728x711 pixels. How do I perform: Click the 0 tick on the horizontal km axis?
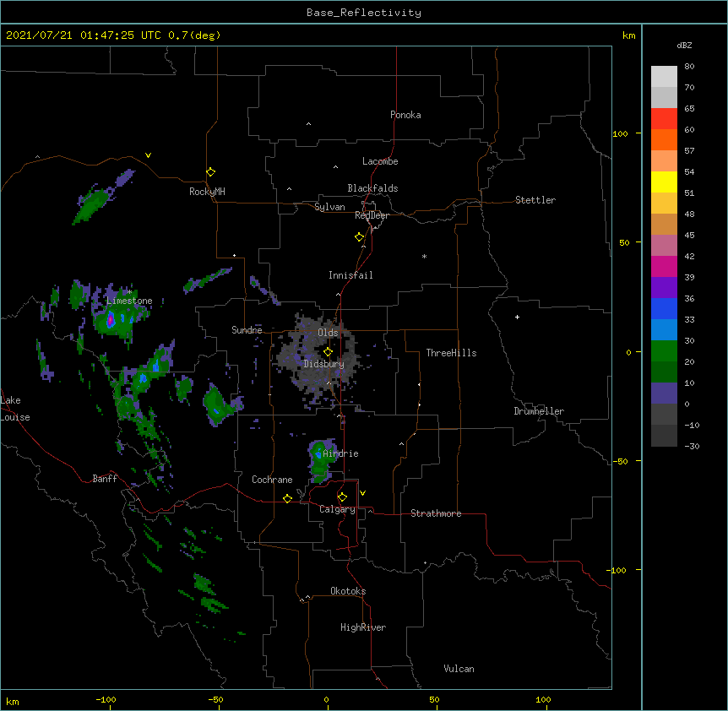(x=326, y=699)
